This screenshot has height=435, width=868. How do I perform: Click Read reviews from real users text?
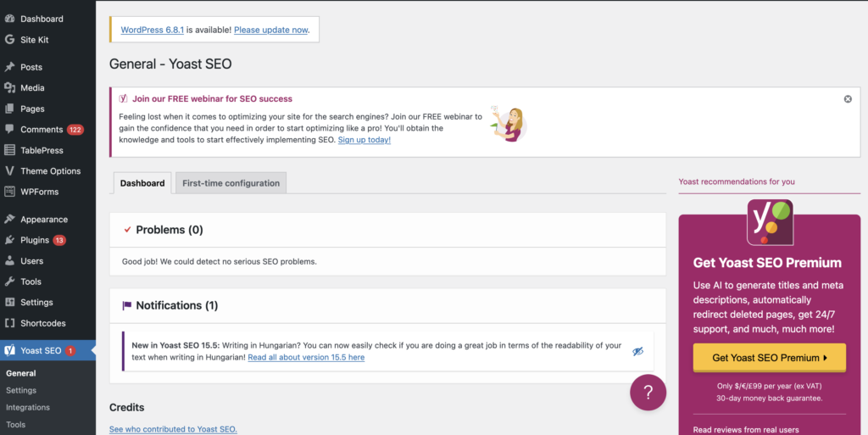(x=746, y=429)
